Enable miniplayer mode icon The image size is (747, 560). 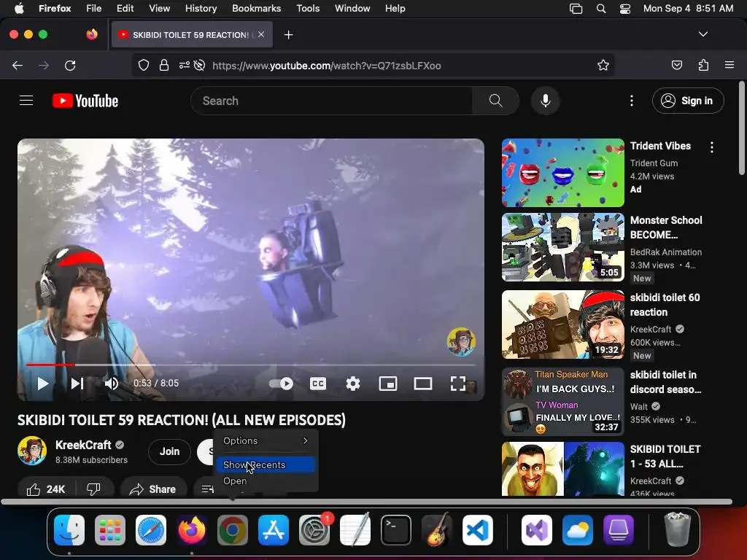[388, 384]
